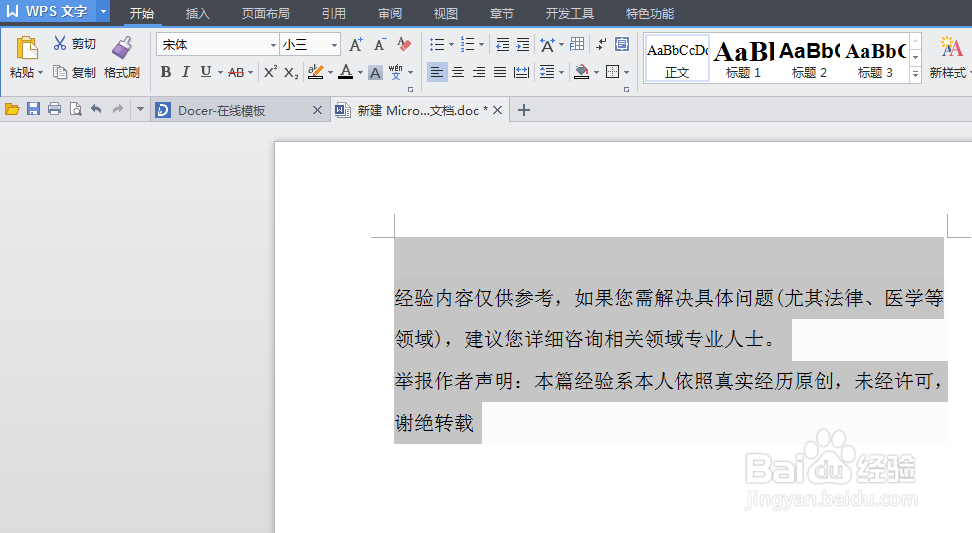Toggle left text alignment
The image size is (972, 533).
coord(437,73)
